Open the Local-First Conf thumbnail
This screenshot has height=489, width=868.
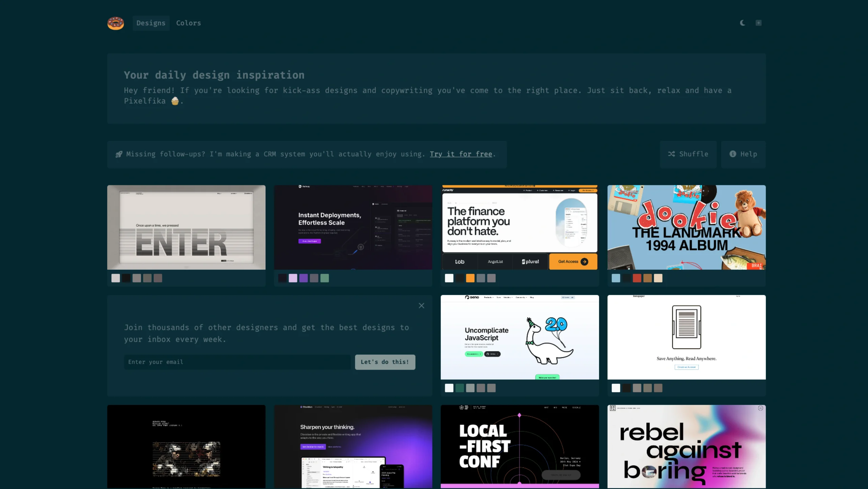519,447
